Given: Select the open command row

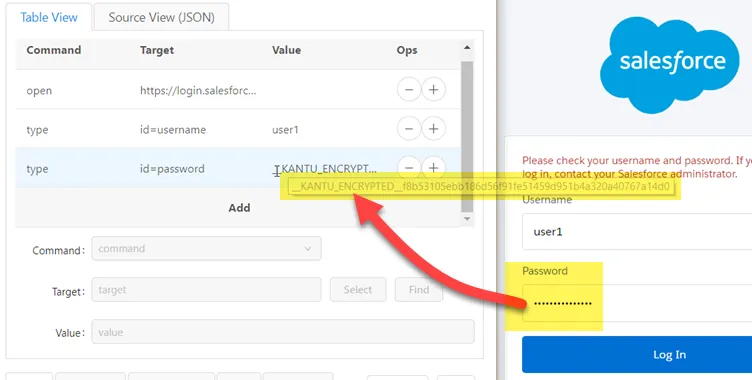Looking at the screenshot, I should (238, 90).
